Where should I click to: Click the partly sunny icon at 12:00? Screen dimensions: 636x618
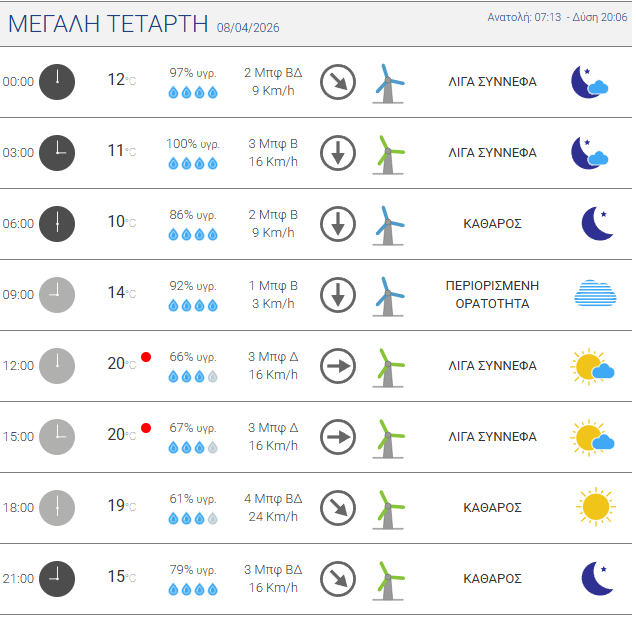point(593,366)
